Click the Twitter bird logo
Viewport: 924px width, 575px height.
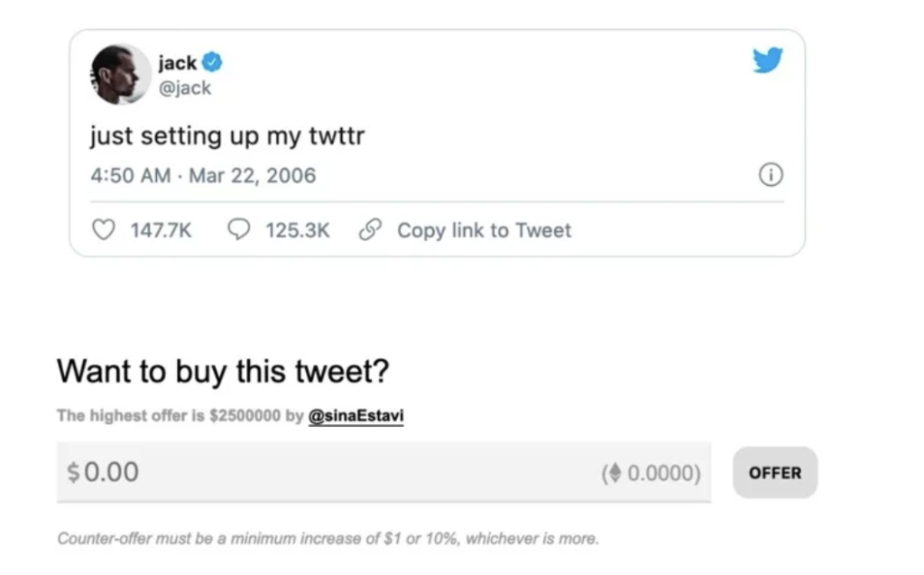767,60
